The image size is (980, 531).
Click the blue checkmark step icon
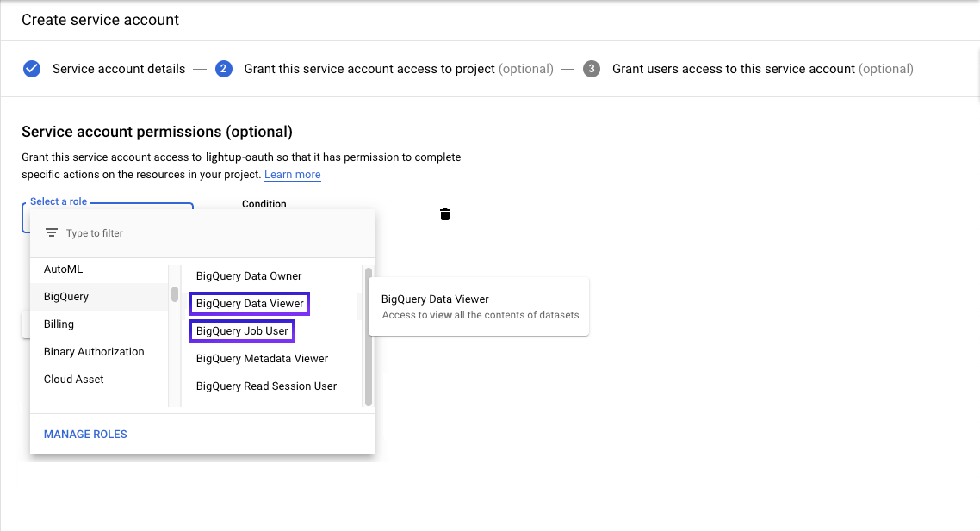[32, 69]
